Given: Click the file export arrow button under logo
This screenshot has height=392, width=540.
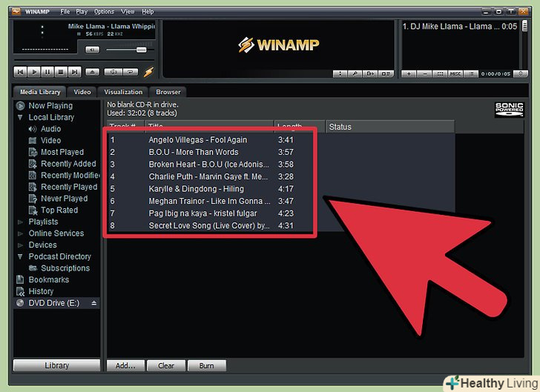Looking at the screenshot, I should 370,73.
